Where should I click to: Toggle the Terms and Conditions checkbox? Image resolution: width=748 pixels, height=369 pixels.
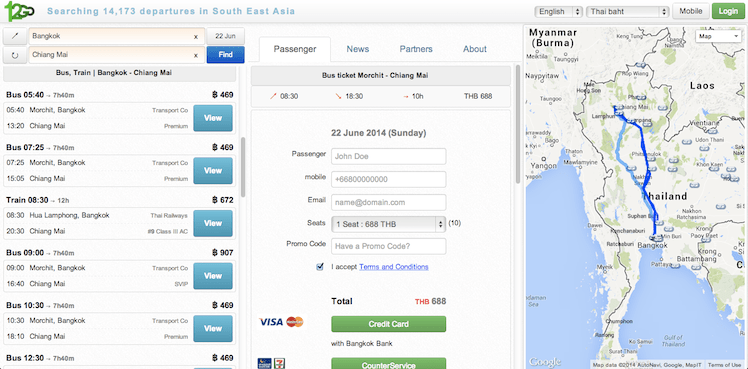[x=320, y=266]
